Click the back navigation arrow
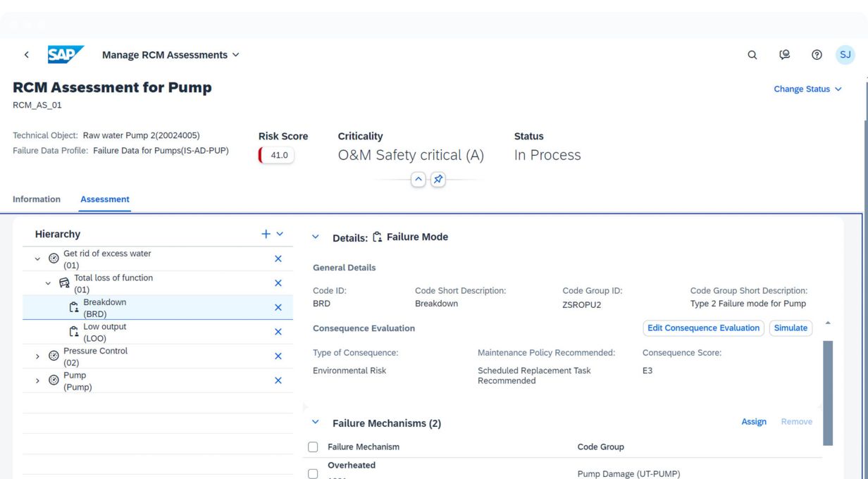Screen dimensions: 868x479 click(27, 55)
